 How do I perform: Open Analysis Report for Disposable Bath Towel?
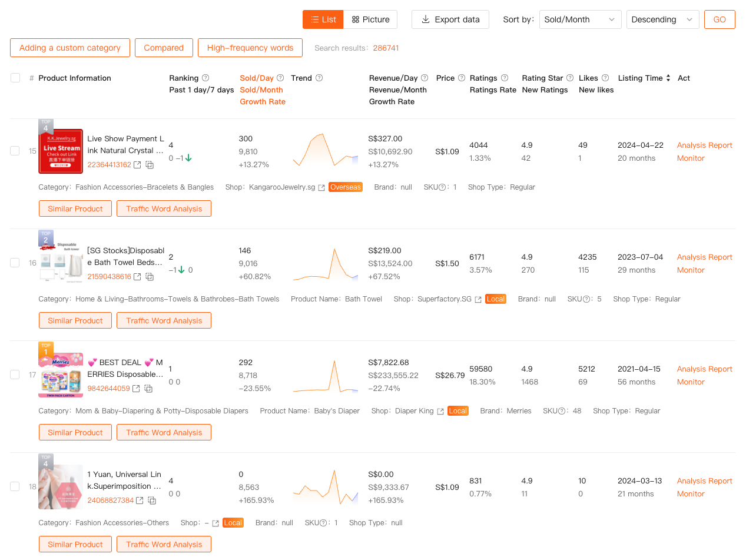704,257
